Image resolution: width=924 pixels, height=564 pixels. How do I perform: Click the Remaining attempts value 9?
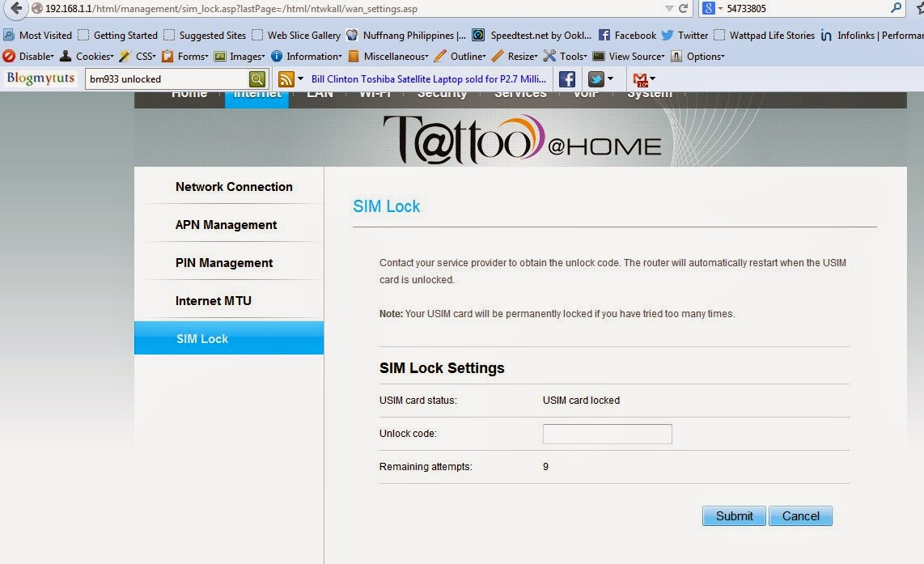[545, 467]
